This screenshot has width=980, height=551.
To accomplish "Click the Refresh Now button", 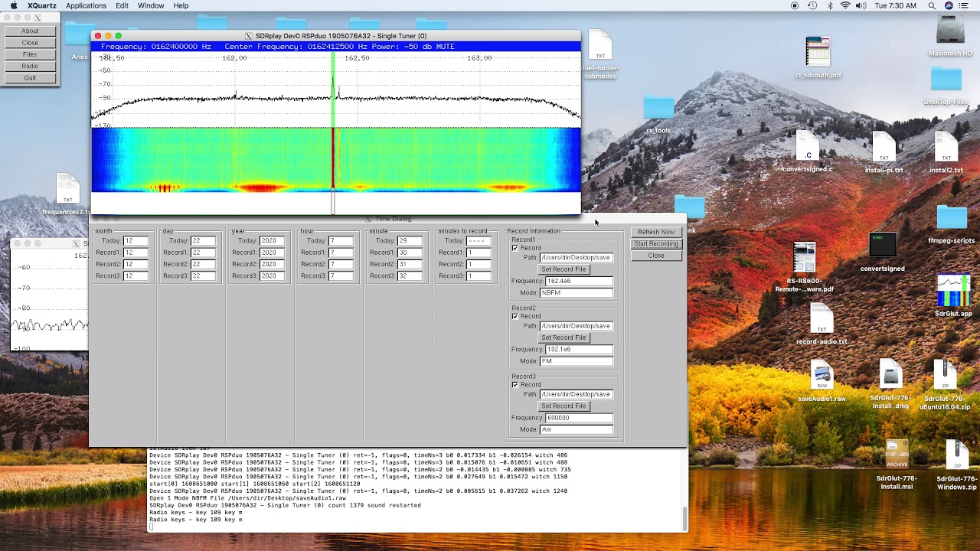I will [x=656, y=232].
